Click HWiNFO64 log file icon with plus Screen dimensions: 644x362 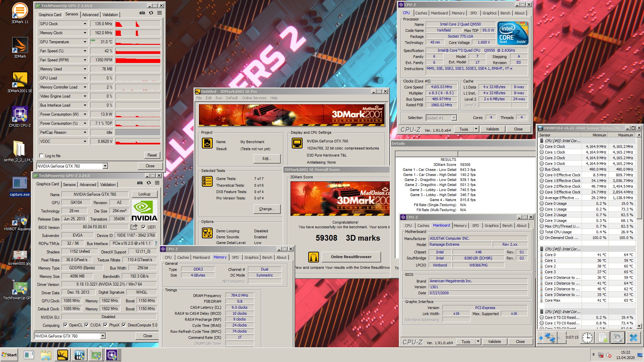(x=603, y=338)
